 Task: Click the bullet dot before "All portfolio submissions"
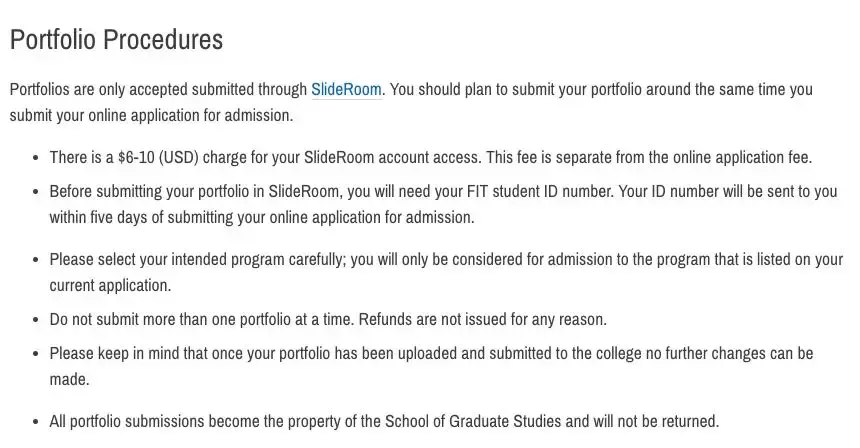pyautogui.click(x=36, y=422)
